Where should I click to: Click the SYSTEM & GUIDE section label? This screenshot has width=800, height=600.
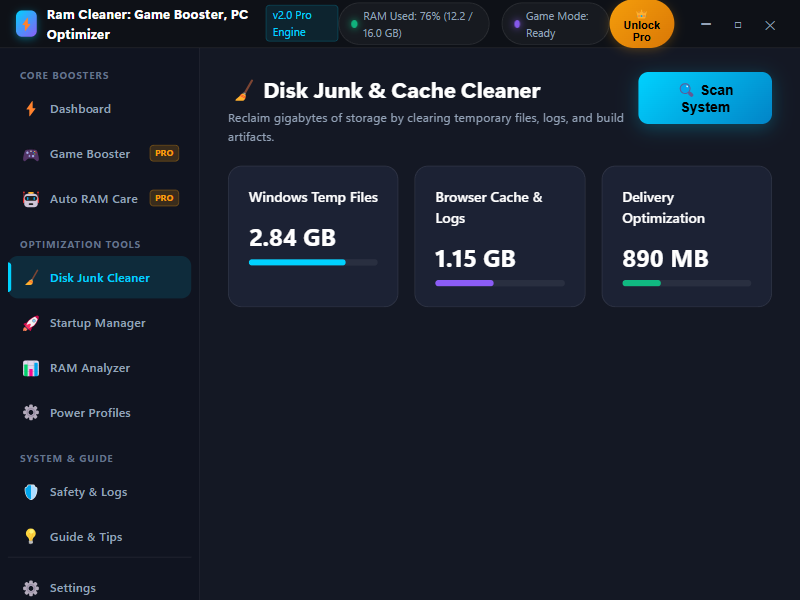[x=66, y=459]
